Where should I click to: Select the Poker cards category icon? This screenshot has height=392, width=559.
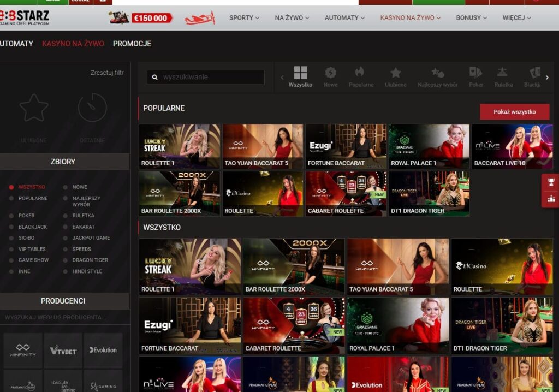[x=475, y=74]
